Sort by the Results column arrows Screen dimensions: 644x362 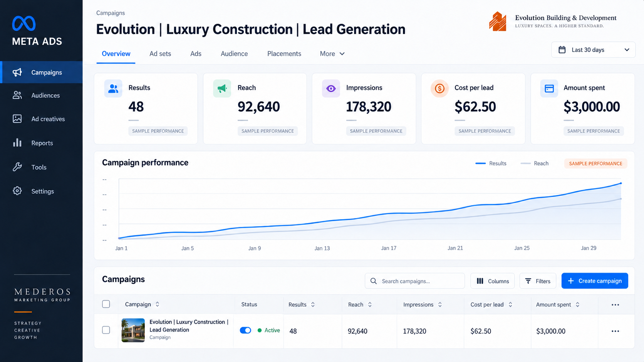tap(313, 304)
